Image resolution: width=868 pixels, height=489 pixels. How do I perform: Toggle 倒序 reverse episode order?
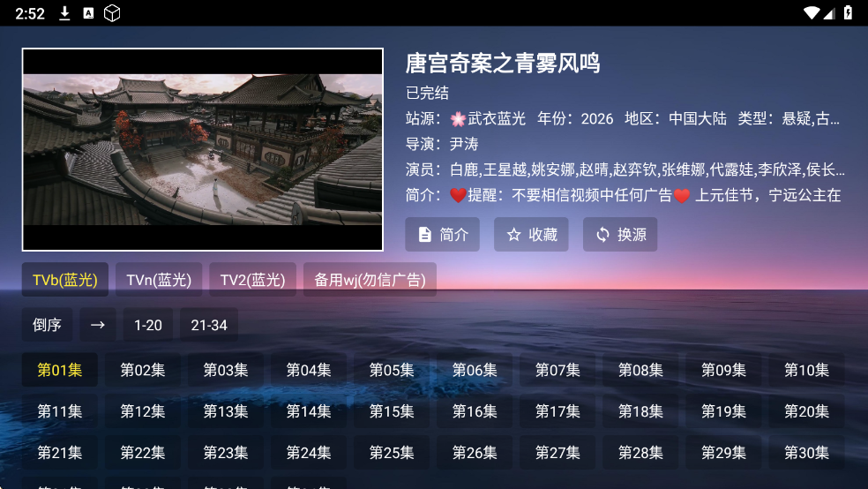(47, 325)
